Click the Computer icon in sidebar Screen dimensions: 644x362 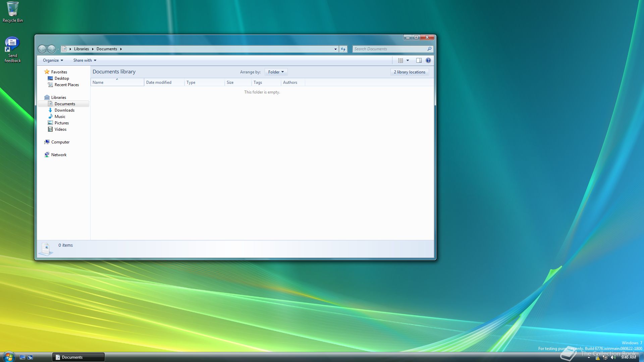[x=47, y=142]
